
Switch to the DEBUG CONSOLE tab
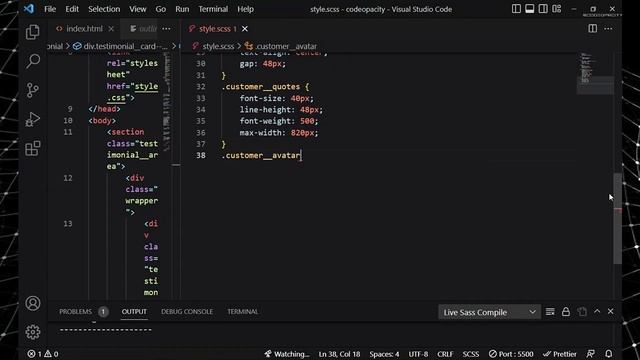pos(187,311)
